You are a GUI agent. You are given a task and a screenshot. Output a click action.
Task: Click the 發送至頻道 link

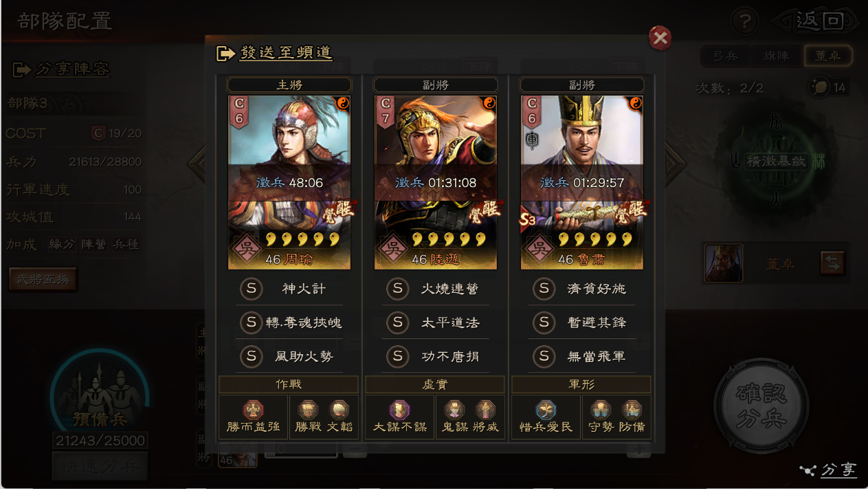click(x=285, y=52)
